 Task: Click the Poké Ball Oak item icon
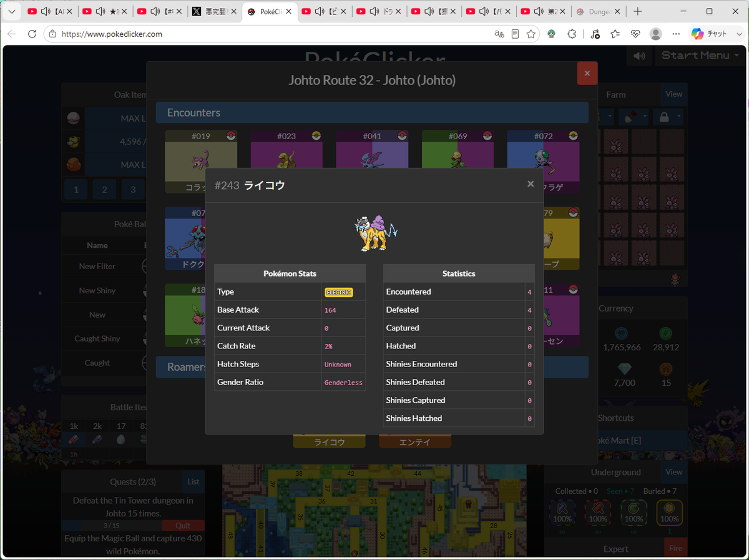click(x=74, y=118)
